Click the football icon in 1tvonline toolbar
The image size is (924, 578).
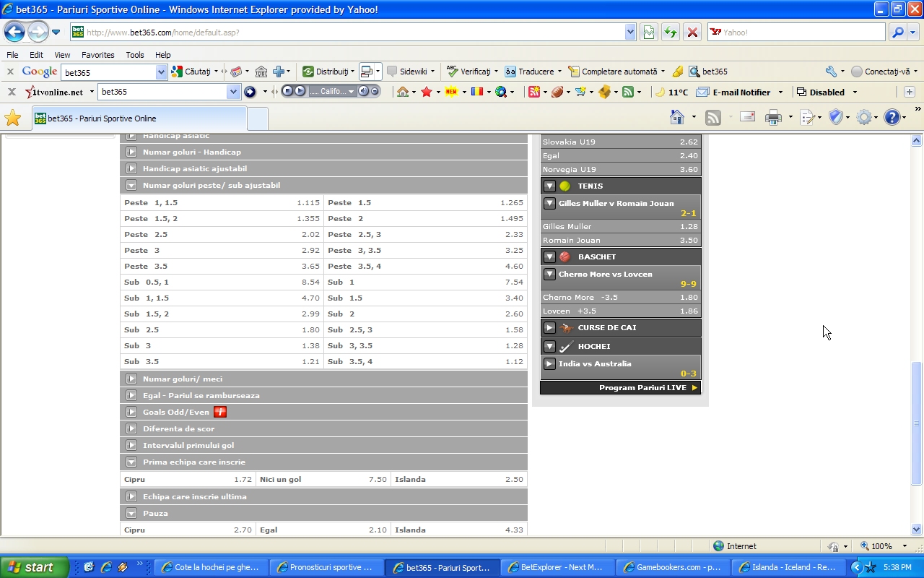pyautogui.click(x=557, y=92)
